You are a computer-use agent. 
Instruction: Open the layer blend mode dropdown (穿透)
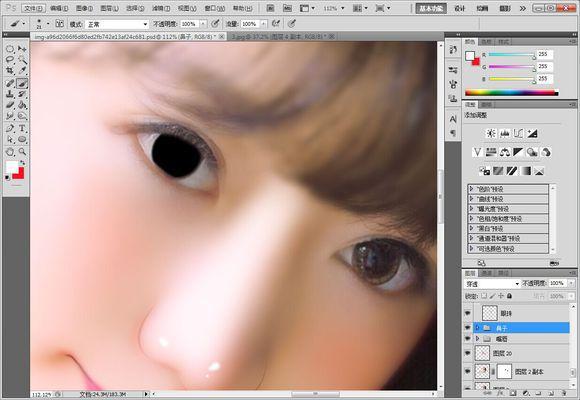492,284
